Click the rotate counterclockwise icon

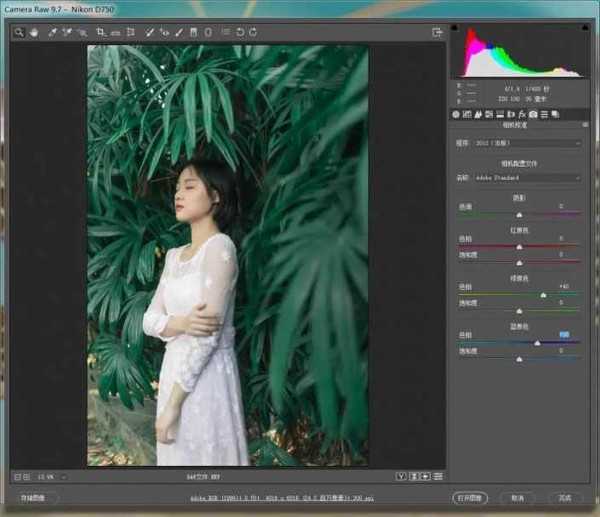click(240, 32)
